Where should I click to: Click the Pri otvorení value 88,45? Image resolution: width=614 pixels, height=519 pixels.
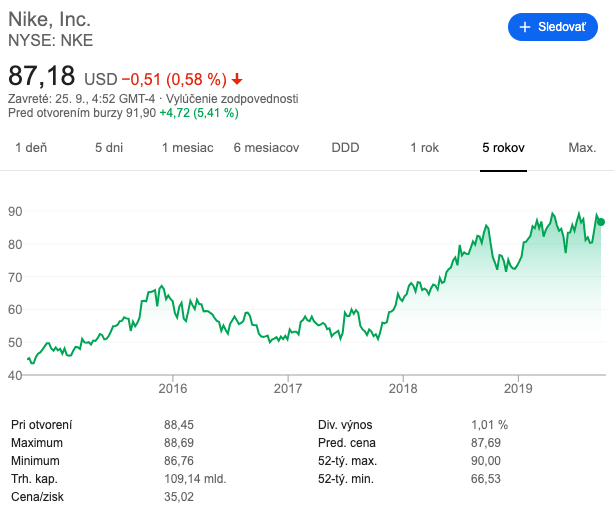179,425
